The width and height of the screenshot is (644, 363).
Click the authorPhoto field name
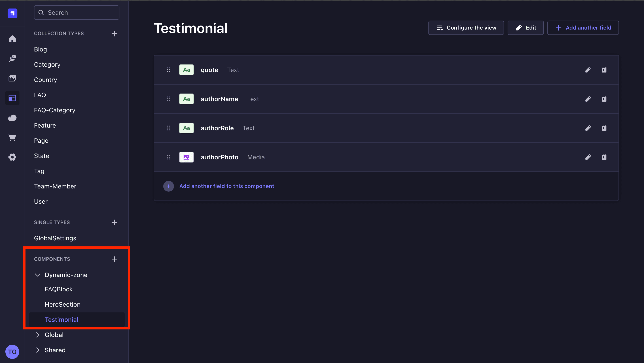(x=220, y=157)
